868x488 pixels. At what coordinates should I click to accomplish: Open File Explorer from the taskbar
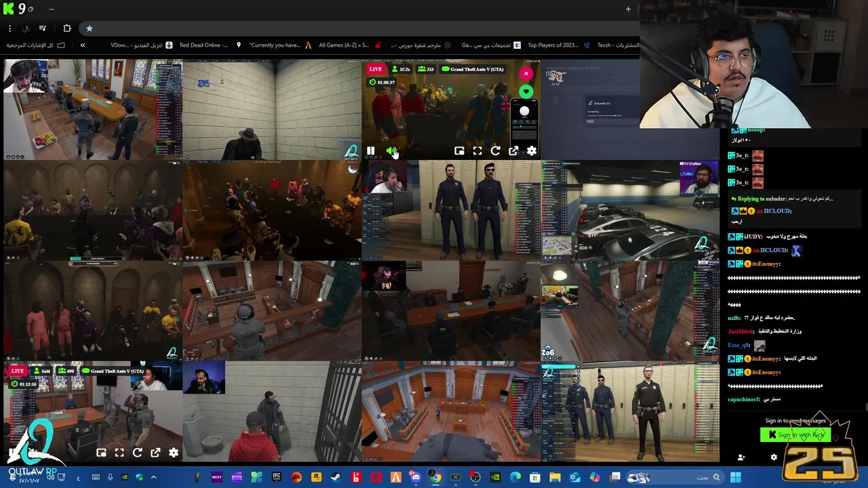click(555, 478)
